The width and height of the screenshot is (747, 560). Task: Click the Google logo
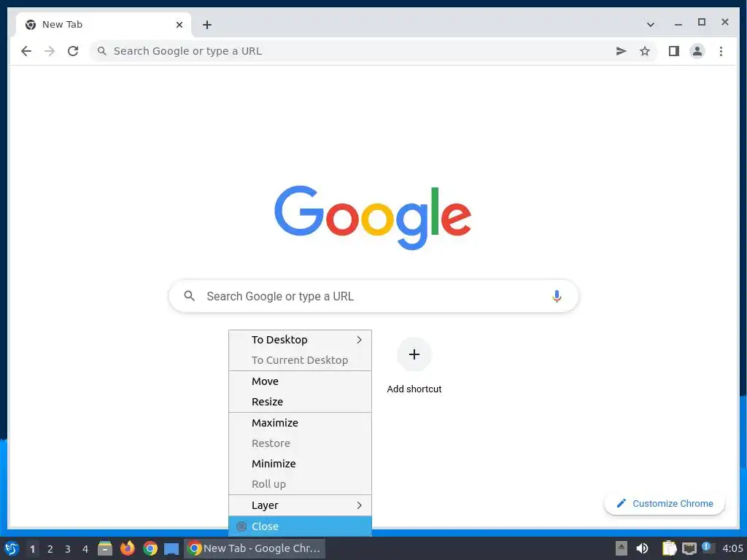coord(373,217)
